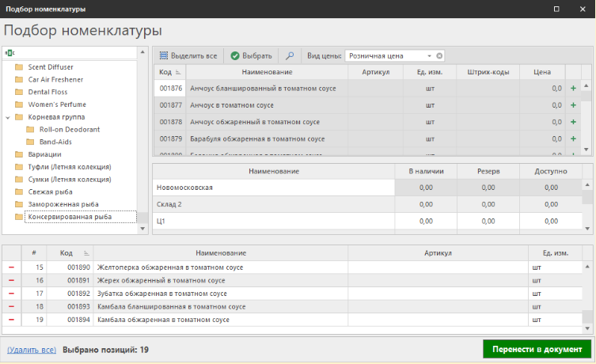596x364 pixels.
Task: Open the Roll-on Deodorant subfolder
Action: coord(70,129)
